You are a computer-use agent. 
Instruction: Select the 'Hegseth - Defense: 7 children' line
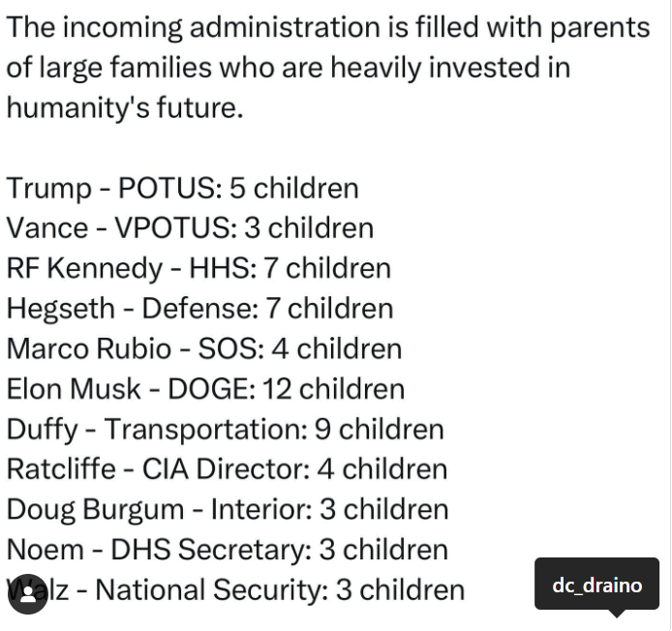[199, 309]
